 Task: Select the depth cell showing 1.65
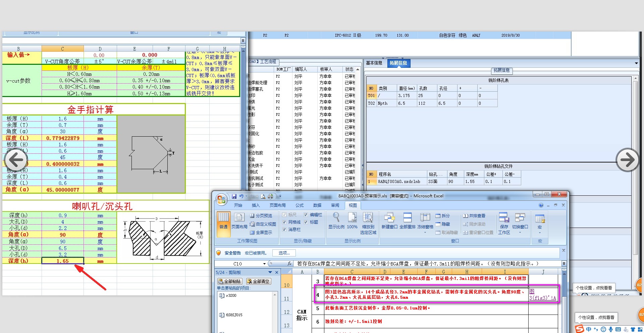pos(63,261)
